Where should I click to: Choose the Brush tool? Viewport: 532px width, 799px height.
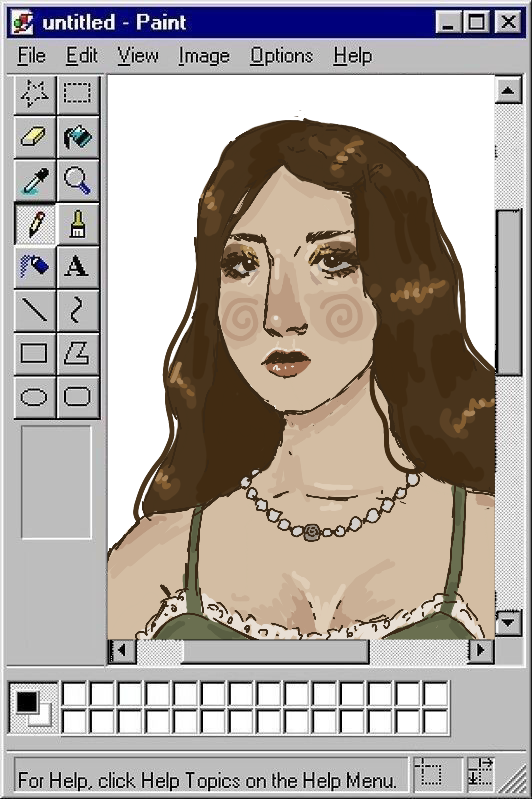point(78,225)
